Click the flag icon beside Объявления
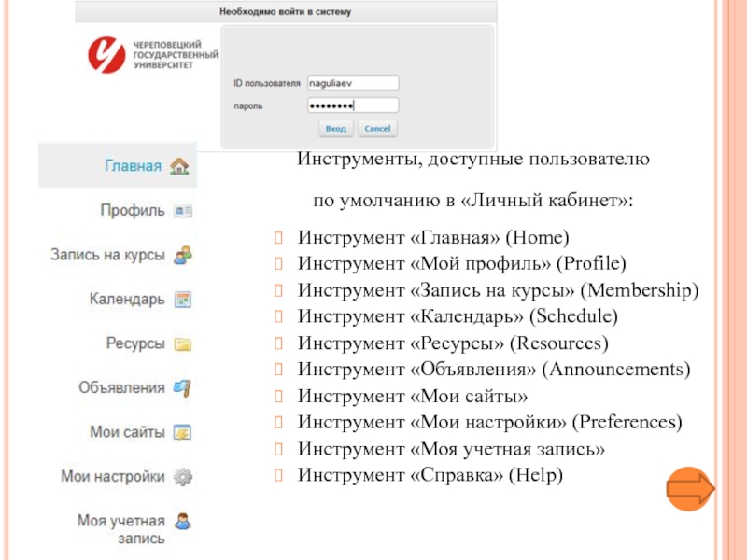Image resolution: width=747 pixels, height=560 pixels. point(183,388)
